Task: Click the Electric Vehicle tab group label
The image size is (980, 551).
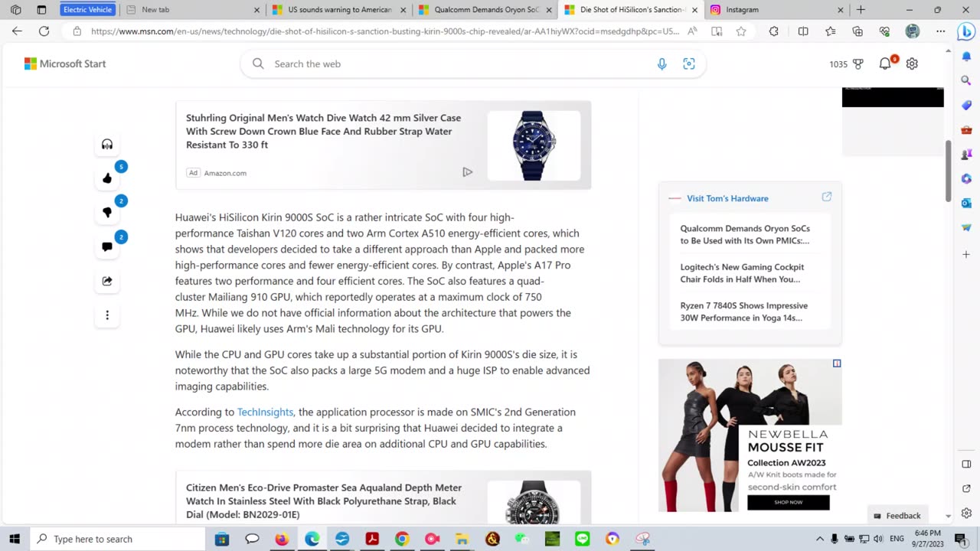Action: 87,10
